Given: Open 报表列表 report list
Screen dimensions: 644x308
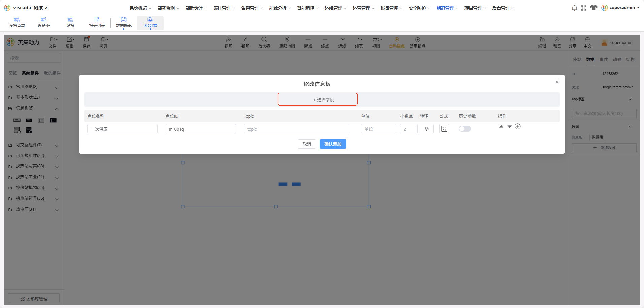Looking at the screenshot, I should click(x=97, y=22).
